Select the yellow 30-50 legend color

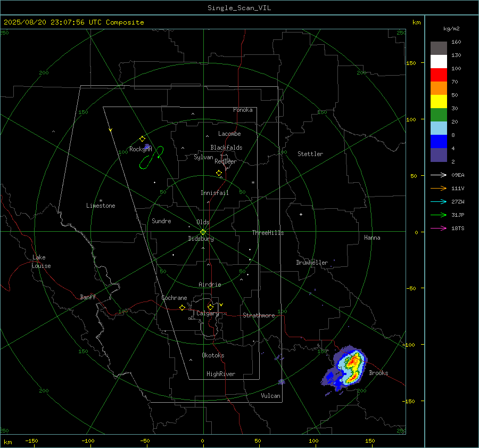pos(439,102)
